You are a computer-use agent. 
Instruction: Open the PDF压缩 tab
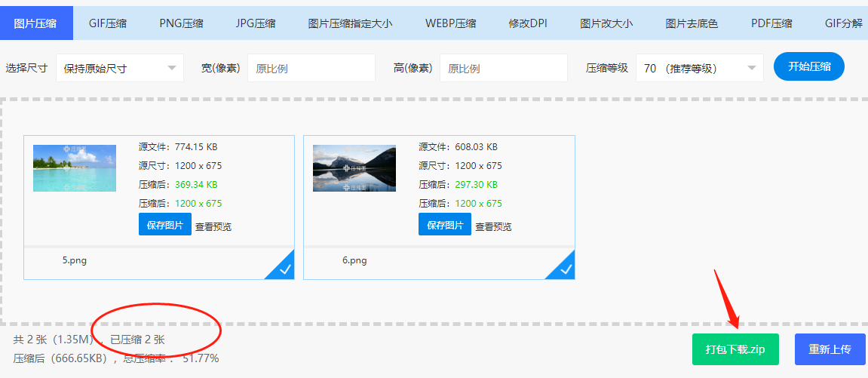[x=771, y=23]
